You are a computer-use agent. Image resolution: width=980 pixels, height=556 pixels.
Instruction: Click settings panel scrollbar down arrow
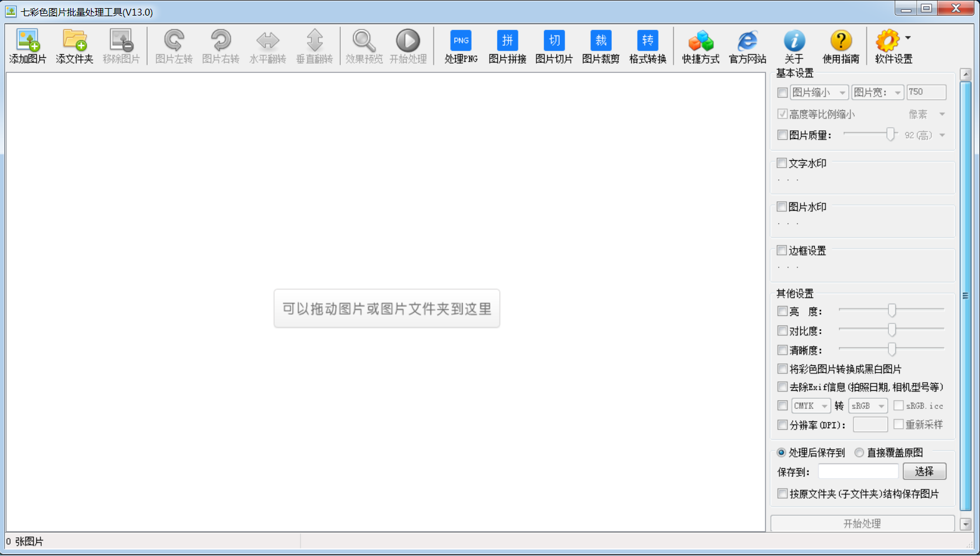click(x=966, y=524)
